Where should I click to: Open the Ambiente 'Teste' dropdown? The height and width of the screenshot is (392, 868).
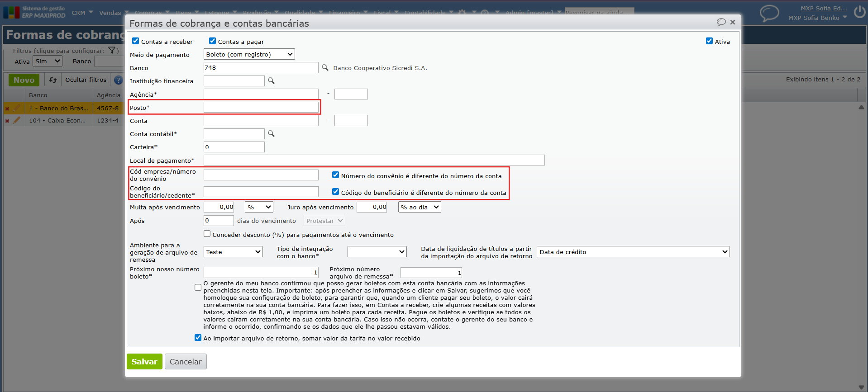(x=234, y=252)
